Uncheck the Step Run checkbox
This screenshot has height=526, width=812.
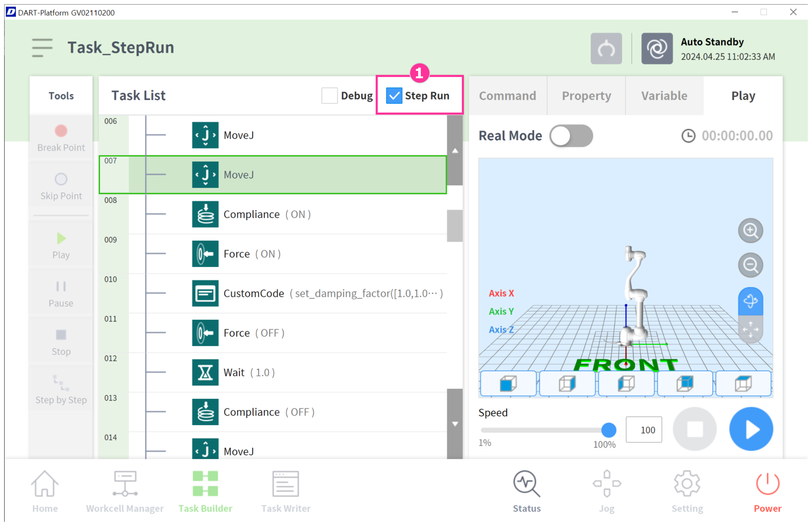coord(394,96)
